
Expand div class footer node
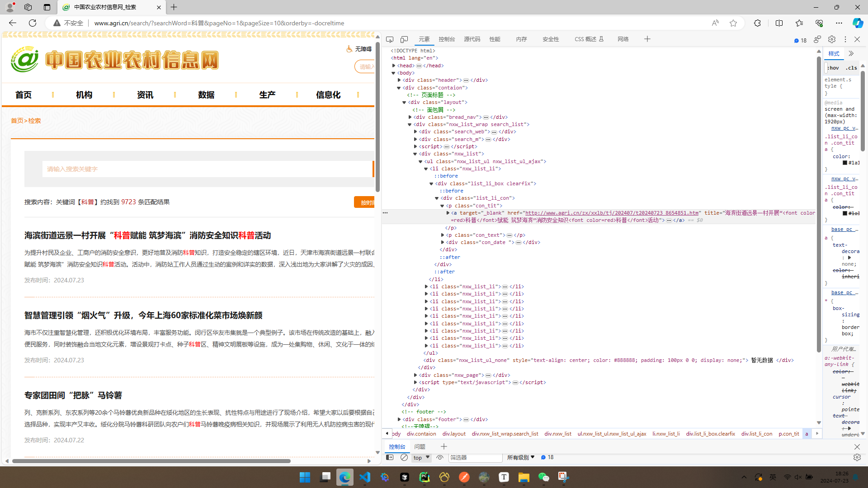(399, 419)
